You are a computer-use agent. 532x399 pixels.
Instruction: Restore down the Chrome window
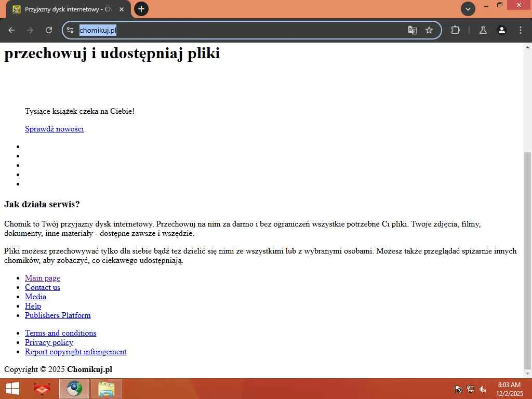tap(499, 5)
